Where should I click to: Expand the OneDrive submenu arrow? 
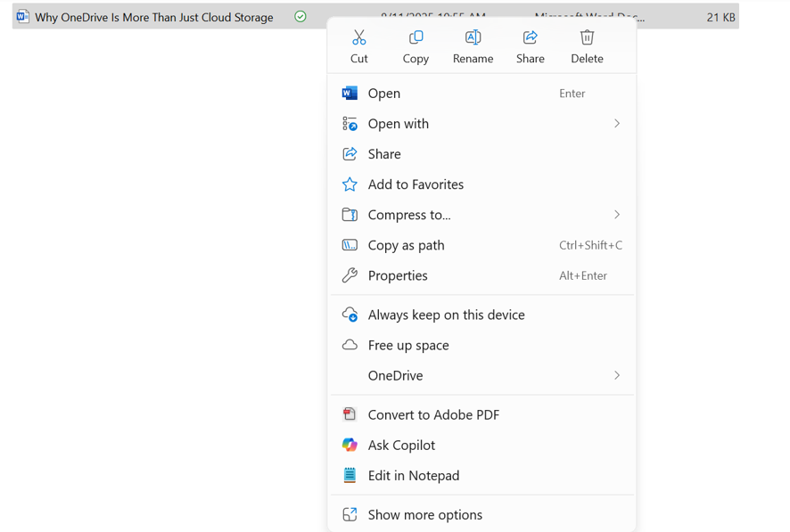coord(617,375)
